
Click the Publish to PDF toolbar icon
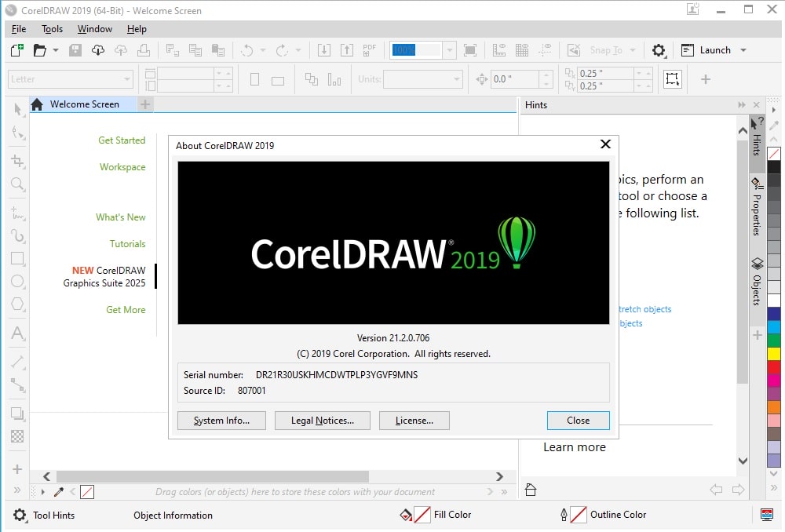point(369,49)
